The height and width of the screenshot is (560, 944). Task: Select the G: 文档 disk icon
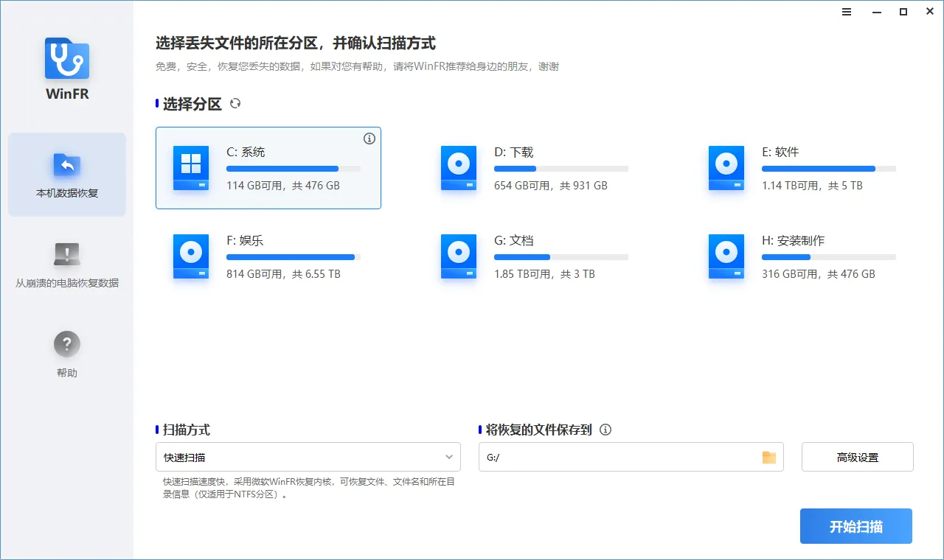click(x=459, y=257)
